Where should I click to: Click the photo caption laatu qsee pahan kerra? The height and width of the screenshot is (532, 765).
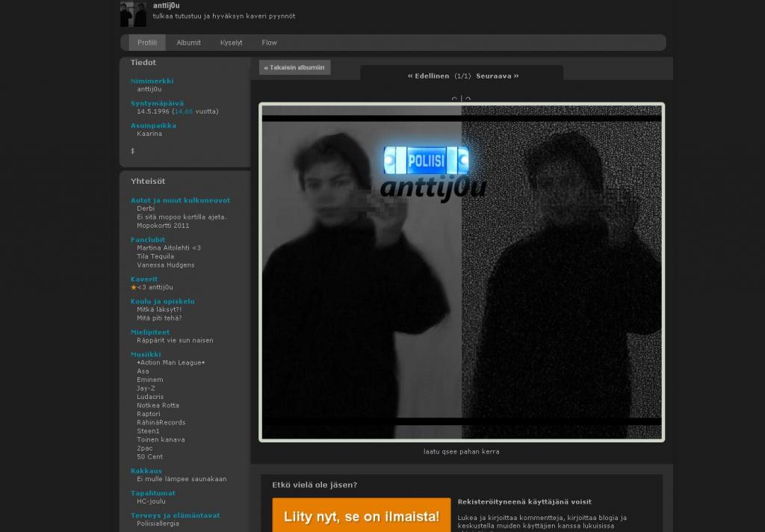[462, 451]
